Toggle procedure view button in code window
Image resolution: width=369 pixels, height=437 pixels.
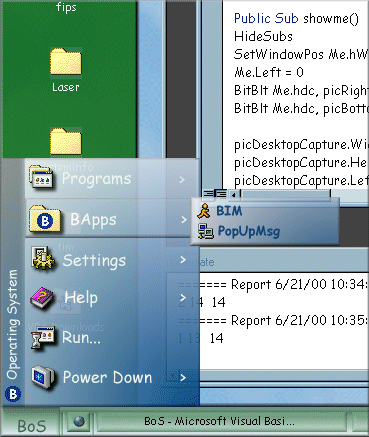point(208,193)
